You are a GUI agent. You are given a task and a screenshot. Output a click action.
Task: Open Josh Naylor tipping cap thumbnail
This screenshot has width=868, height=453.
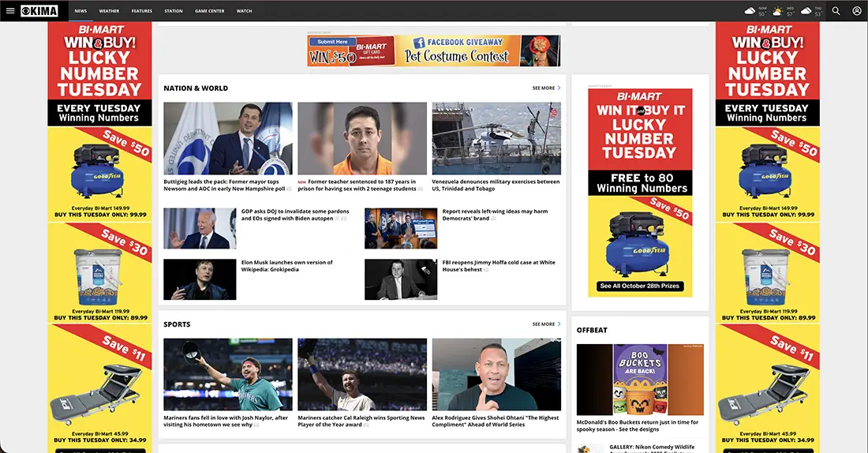coord(228,374)
